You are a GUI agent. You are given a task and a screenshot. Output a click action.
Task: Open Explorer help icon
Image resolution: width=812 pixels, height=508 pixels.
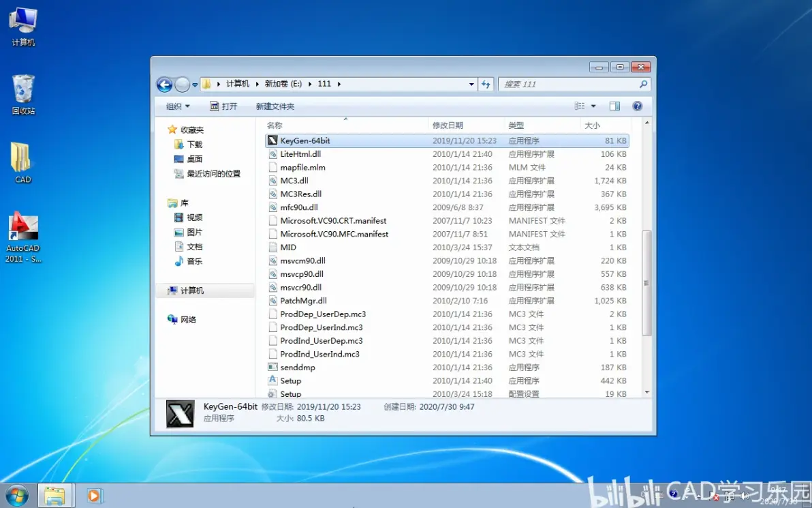638,106
